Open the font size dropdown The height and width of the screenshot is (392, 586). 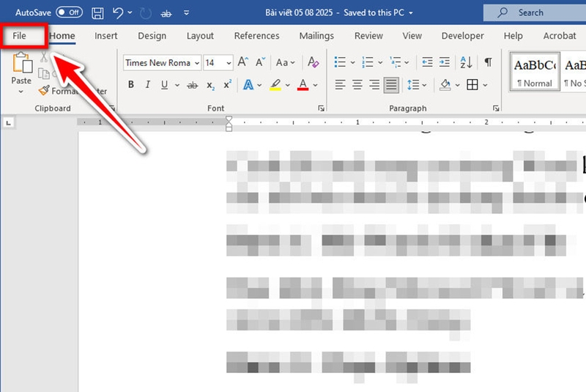pos(228,63)
